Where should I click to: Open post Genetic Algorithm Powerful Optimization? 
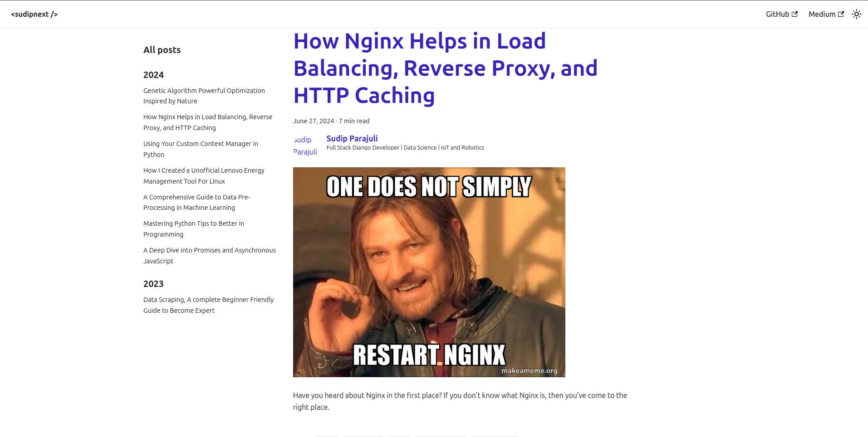coord(204,96)
